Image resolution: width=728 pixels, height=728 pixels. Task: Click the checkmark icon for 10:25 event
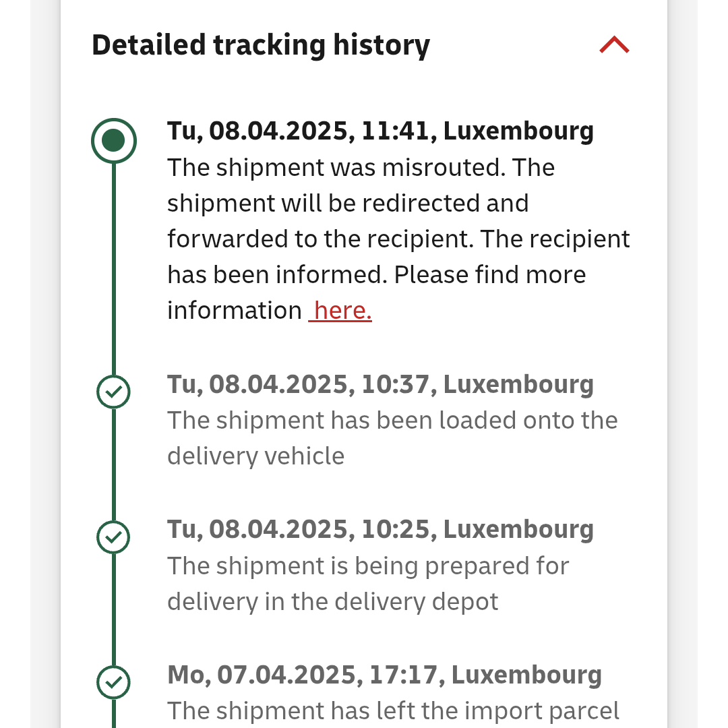[113, 537]
